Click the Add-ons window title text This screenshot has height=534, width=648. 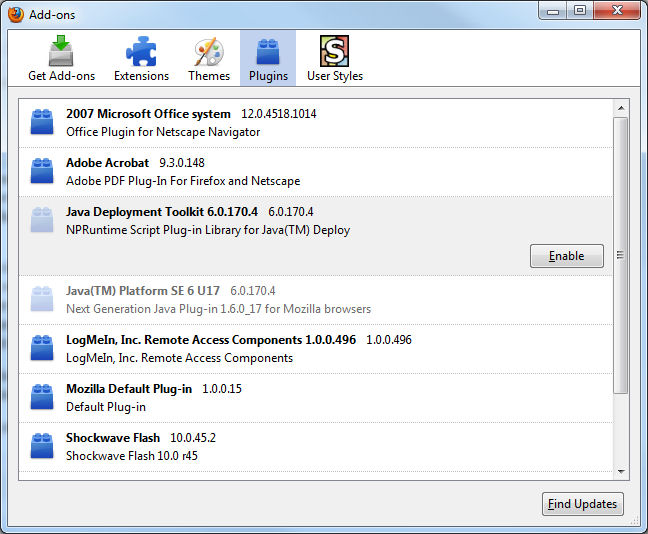(52, 15)
